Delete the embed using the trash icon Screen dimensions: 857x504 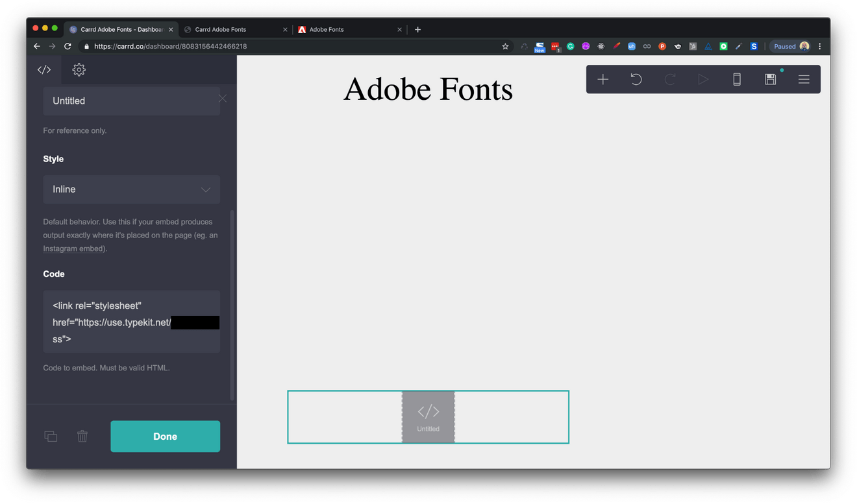tap(82, 436)
